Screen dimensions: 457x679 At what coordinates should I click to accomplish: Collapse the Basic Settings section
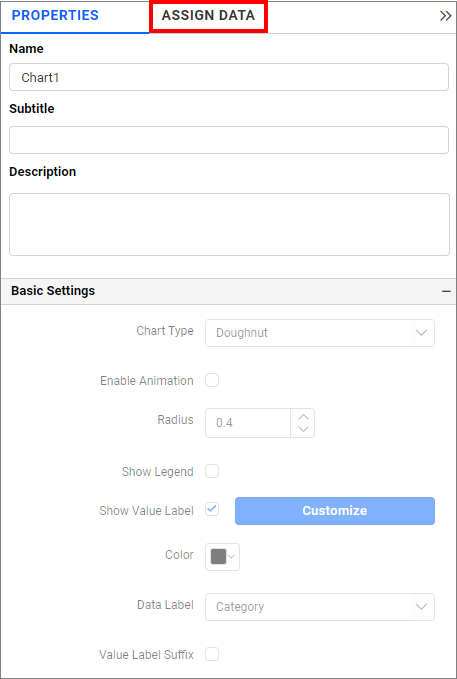coord(446,291)
